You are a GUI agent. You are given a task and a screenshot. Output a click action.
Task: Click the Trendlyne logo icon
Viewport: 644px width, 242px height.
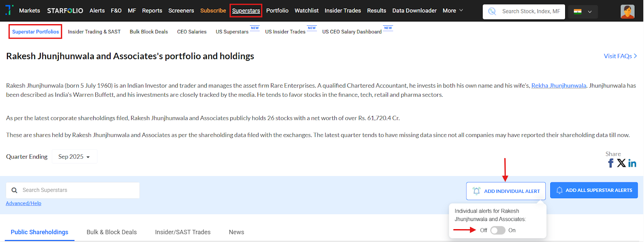pos(9,10)
